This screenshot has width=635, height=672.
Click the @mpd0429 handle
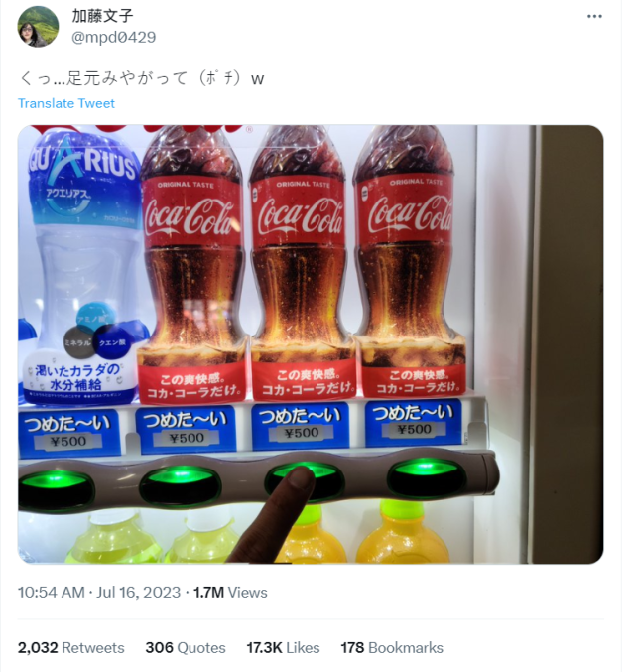(113, 38)
